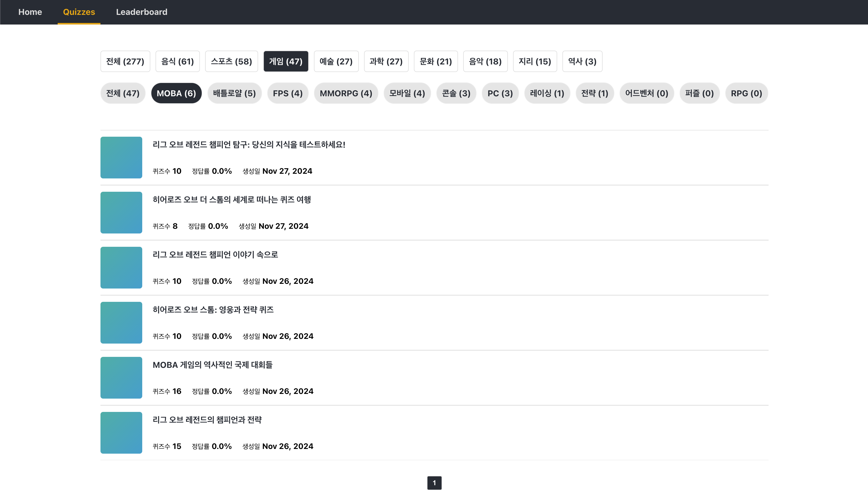Choose the 레이싱 (1) subcategory chip
The width and height of the screenshot is (868, 504).
pos(547,93)
